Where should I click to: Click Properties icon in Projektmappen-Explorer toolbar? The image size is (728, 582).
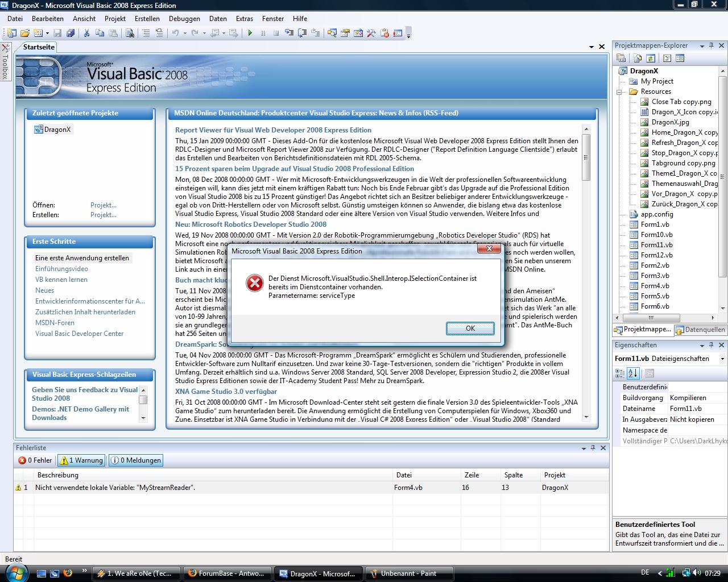[x=621, y=57]
